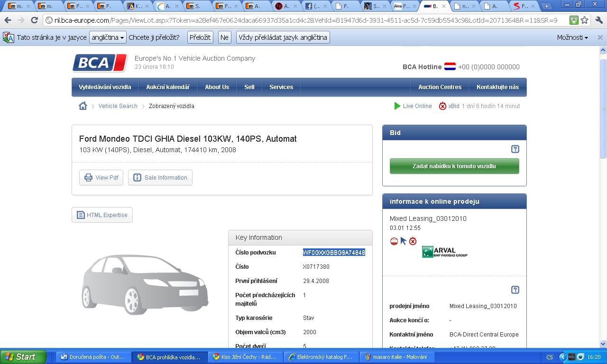Screen dimensions: 607x364
Task: Click the red xBid clock icon
Action: 442,106
